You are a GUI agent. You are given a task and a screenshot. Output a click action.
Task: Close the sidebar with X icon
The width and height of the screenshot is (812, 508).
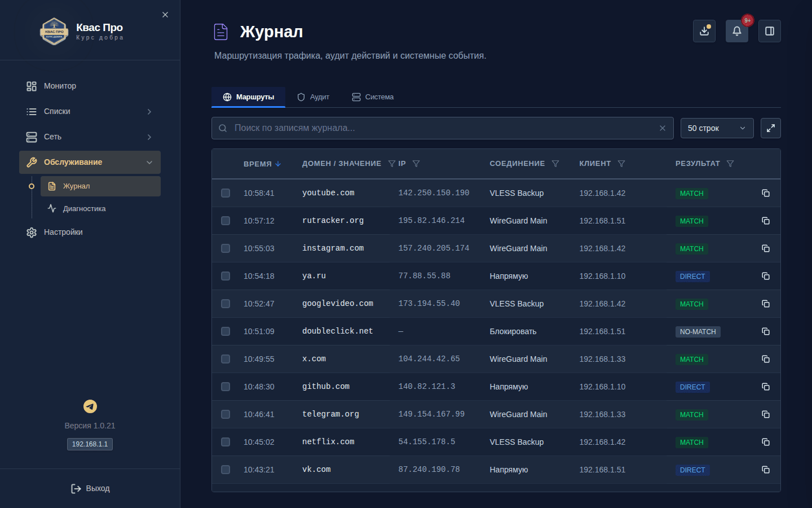point(165,15)
